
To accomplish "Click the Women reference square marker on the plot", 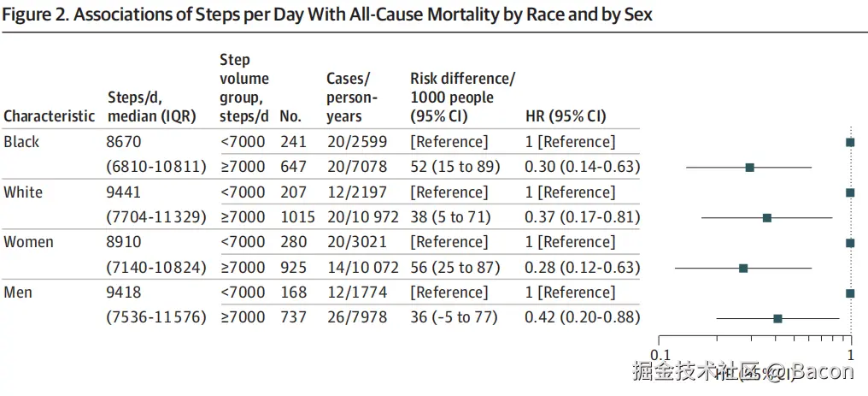I will [850, 243].
